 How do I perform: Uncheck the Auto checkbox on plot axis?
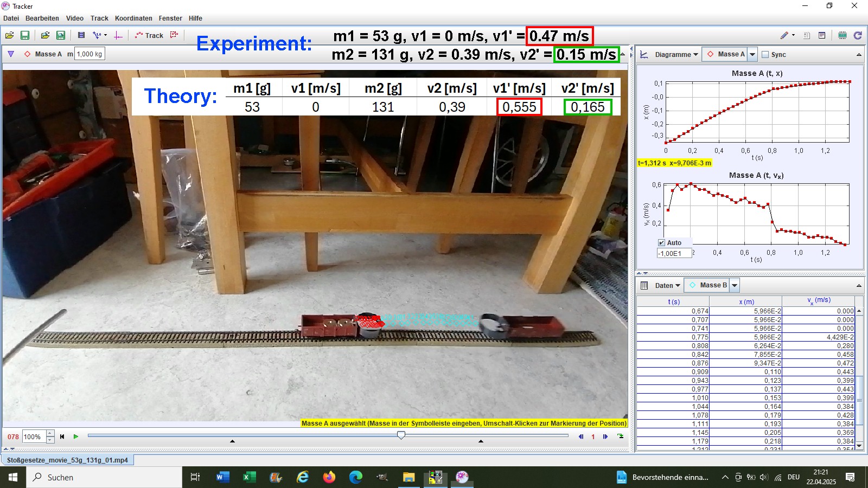pyautogui.click(x=661, y=243)
